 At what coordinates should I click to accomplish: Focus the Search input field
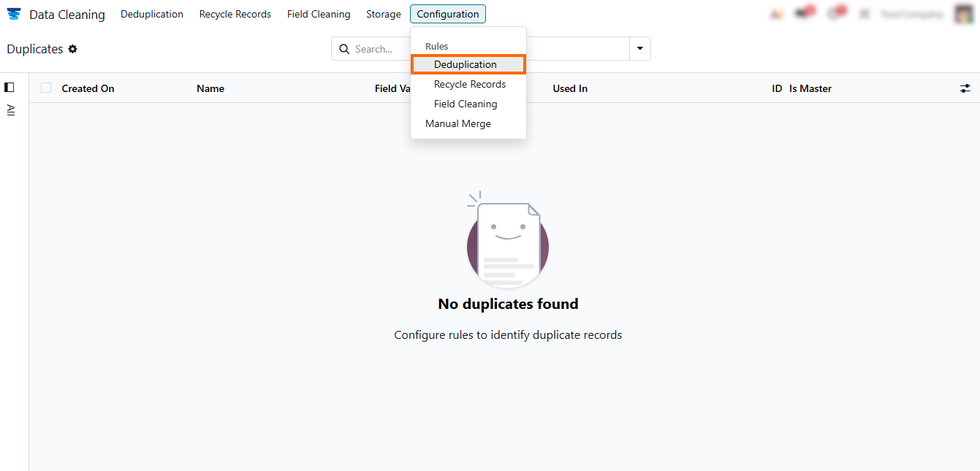tap(380, 49)
